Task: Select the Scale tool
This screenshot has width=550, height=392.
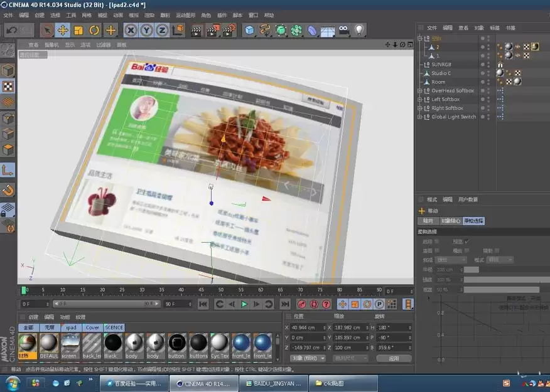Action: (x=77, y=29)
